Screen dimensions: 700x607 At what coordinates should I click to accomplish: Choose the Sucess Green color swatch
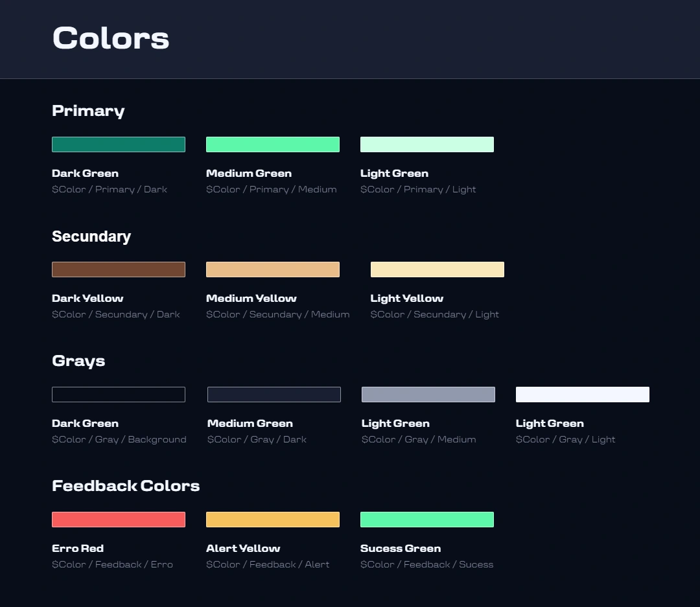[427, 520]
